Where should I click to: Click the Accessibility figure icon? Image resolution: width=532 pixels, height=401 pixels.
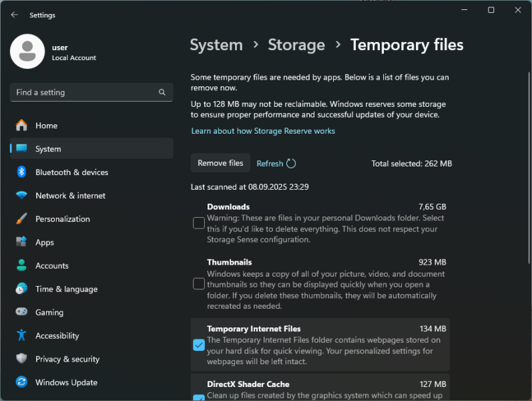tap(21, 336)
